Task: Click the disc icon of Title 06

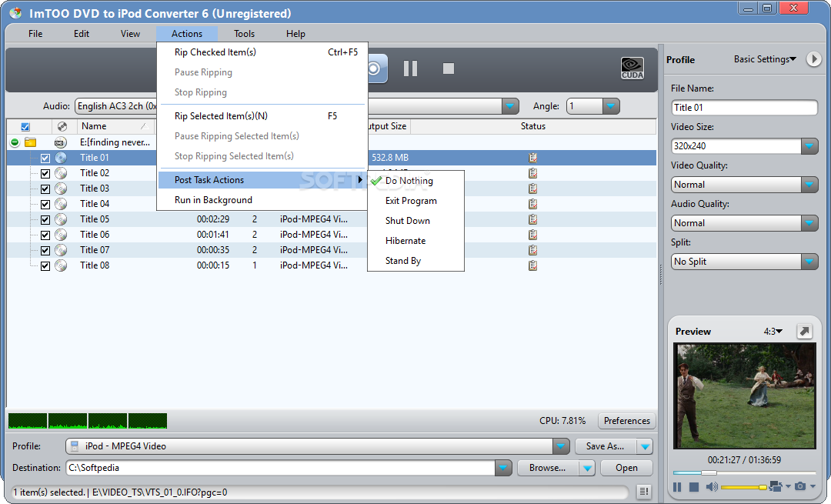Action: [61, 234]
